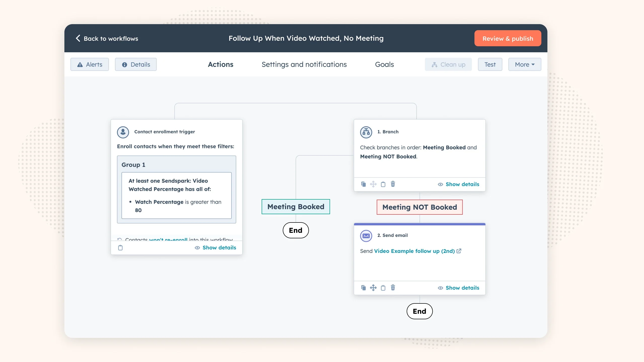Screen dimensions: 644x362
Task: Click the clipboard icon on the enrollment trigger card
Action: pos(120,248)
